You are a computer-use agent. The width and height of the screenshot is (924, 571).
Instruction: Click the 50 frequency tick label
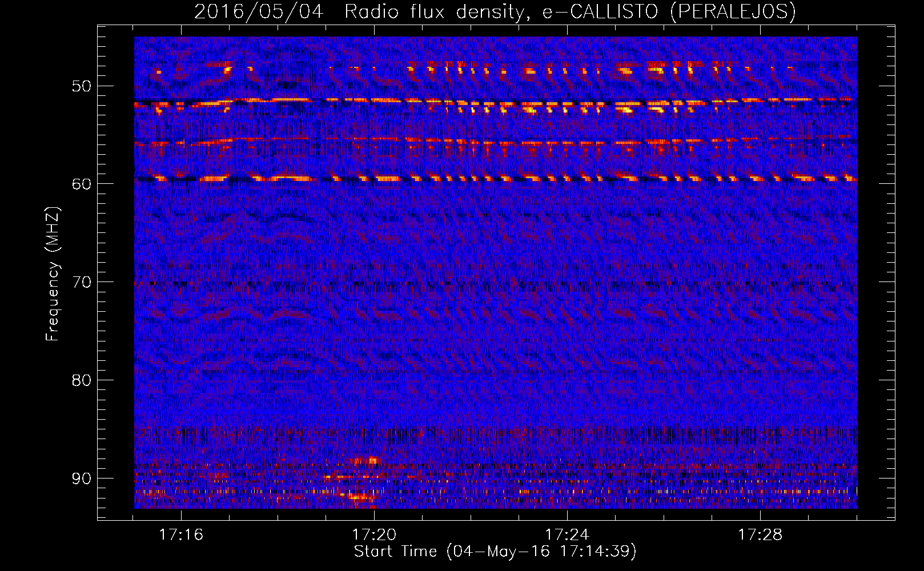coord(81,86)
